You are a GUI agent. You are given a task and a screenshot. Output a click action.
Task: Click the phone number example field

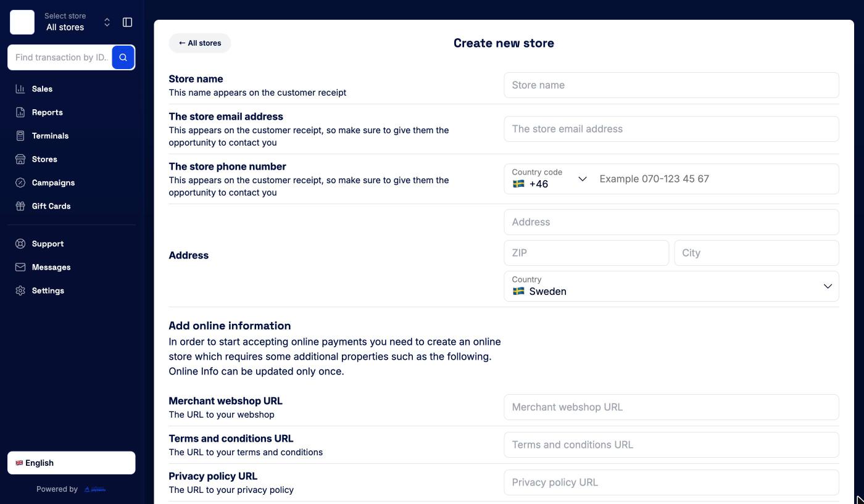pos(716,179)
